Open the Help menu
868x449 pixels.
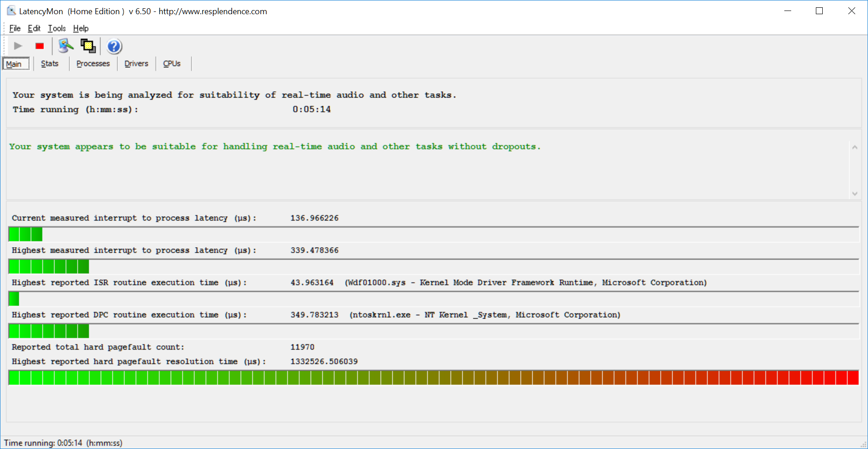point(81,28)
